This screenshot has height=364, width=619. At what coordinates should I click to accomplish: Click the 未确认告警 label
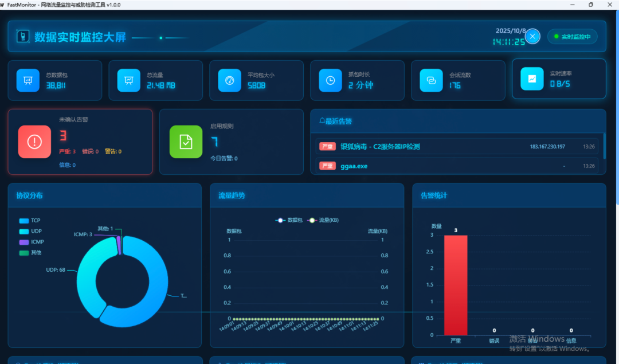tap(74, 119)
